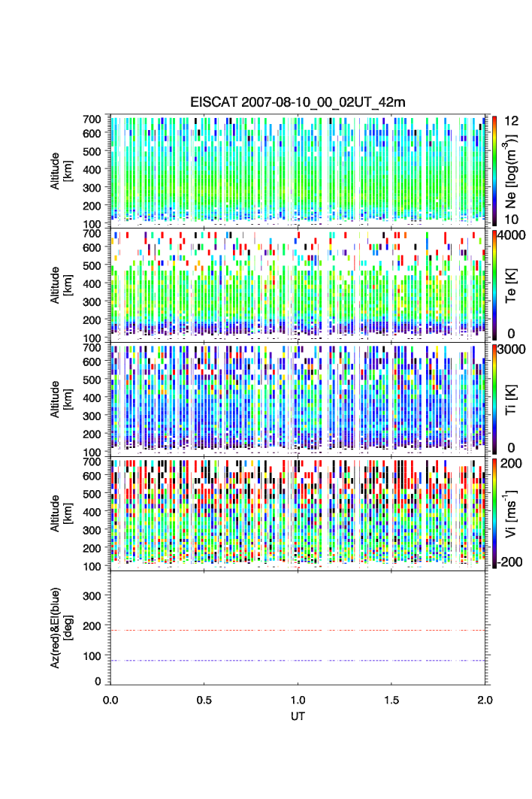
Task: Pick the Ti ion temperature color bar
Action: click(494, 398)
